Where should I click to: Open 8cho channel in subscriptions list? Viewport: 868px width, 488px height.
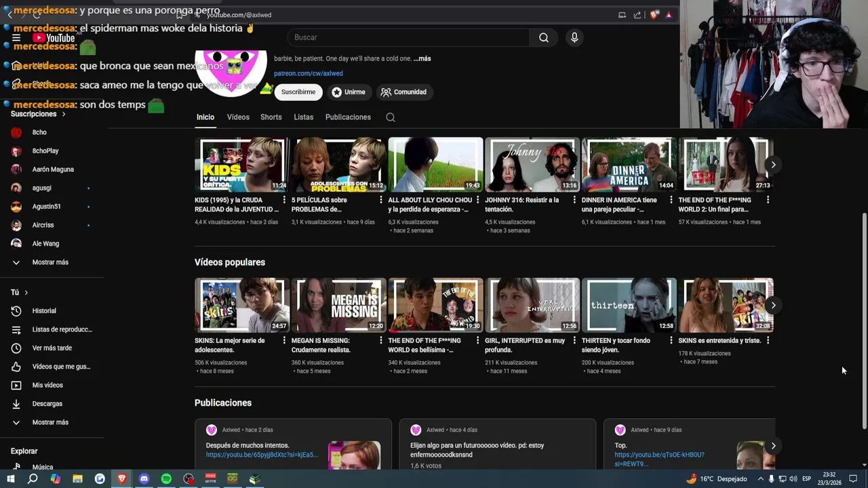click(x=52, y=132)
